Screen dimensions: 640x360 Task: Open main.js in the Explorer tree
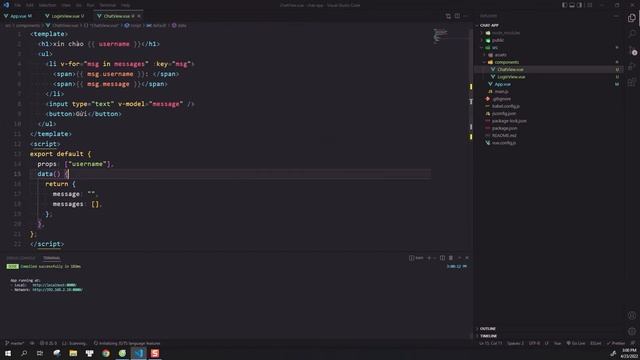click(x=501, y=91)
